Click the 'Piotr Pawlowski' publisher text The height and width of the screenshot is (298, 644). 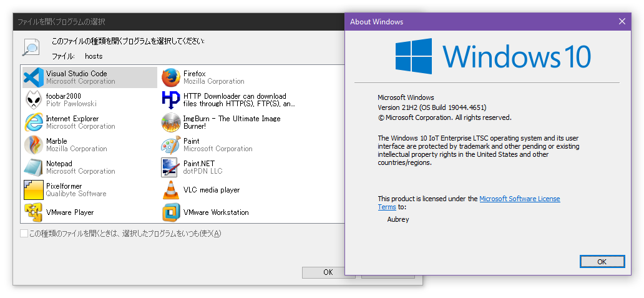[72, 104]
